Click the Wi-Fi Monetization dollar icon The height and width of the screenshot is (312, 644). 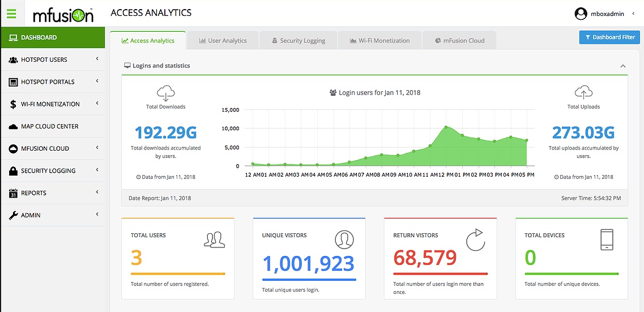13,104
